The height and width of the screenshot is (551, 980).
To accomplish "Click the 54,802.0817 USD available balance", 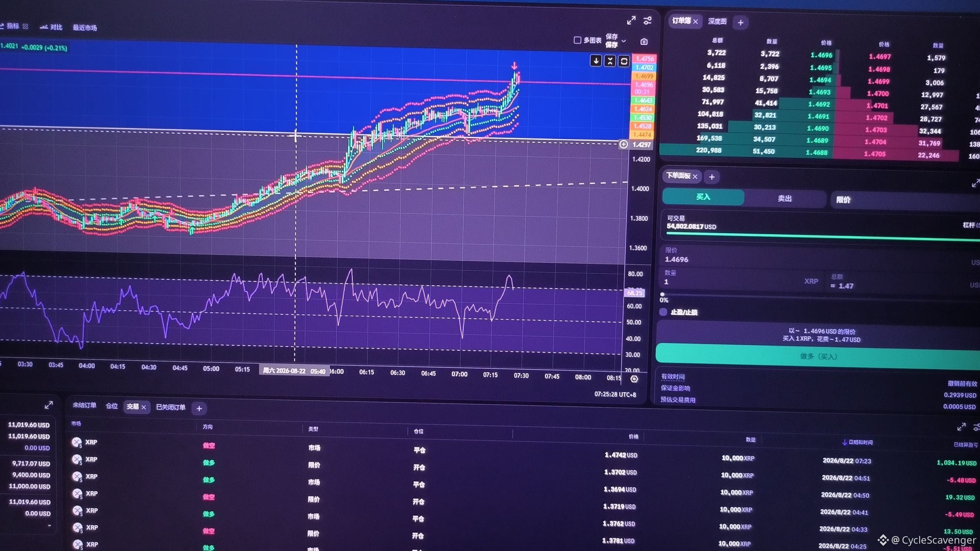I will (691, 226).
